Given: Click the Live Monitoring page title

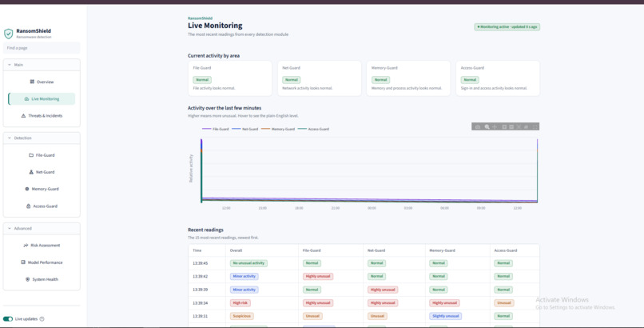Looking at the screenshot, I should coord(215,26).
